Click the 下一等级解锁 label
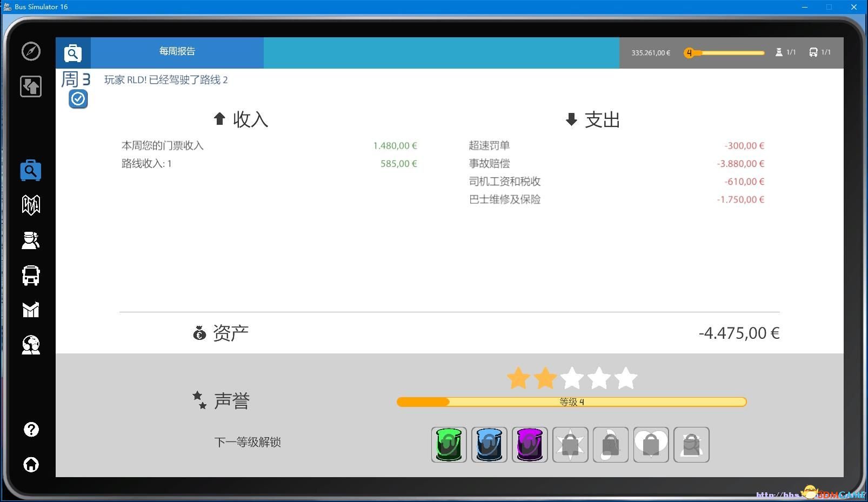Image resolution: width=868 pixels, height=502 pixels. click(x=248, y=442)
